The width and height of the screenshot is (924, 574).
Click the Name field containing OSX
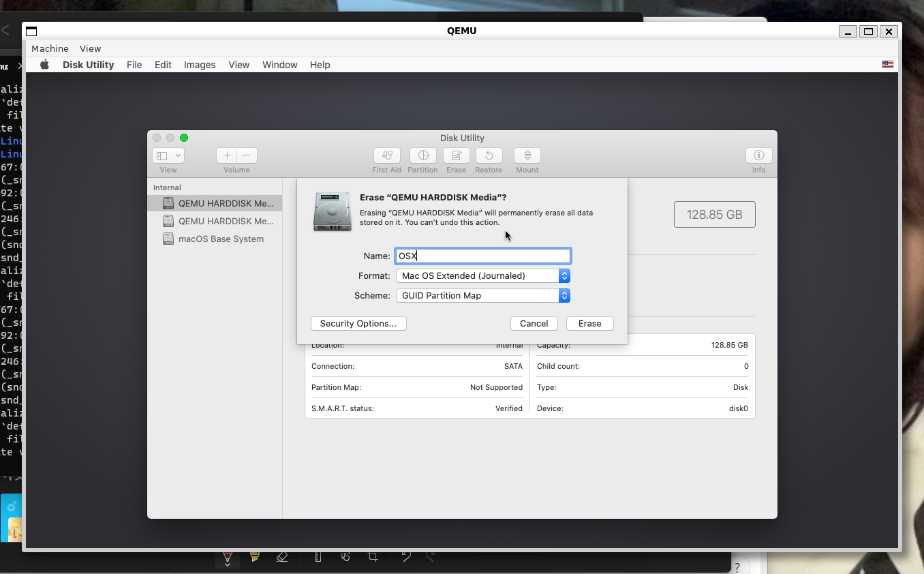click(483, 256)
